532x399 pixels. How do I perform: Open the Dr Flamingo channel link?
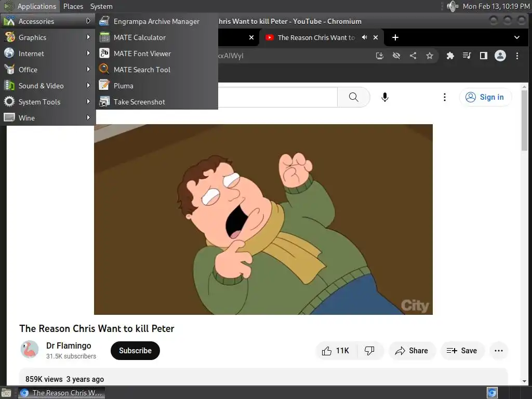point(69,345)
